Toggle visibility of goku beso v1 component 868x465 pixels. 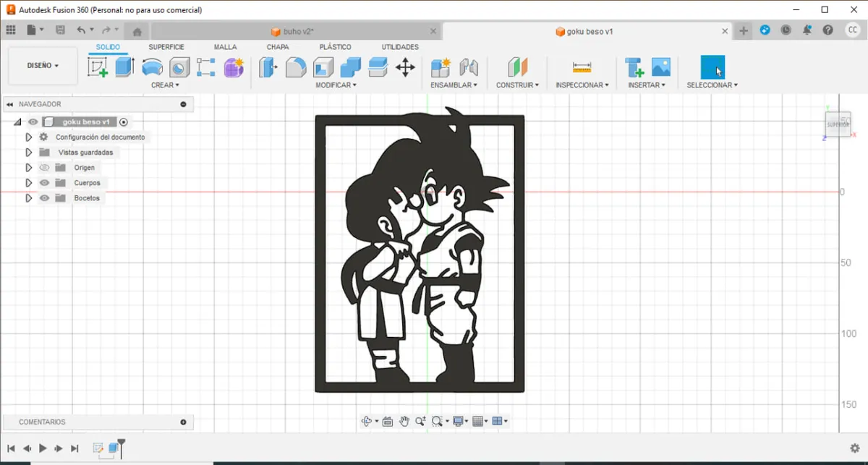click(33, 122)
